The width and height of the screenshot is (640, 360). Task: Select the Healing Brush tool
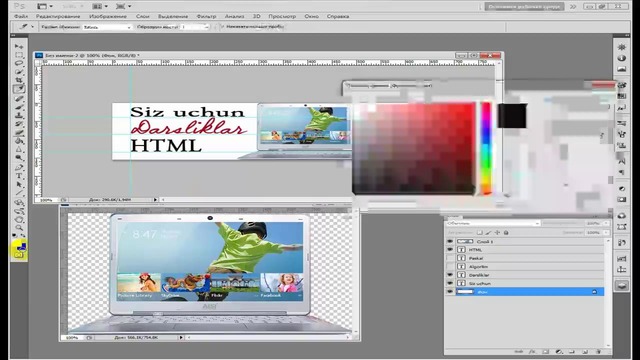pyautogui.click(x=19, y=98)
